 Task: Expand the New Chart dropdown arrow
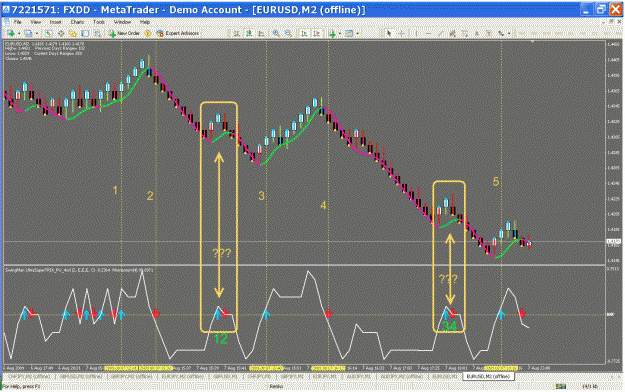[19, 33]
